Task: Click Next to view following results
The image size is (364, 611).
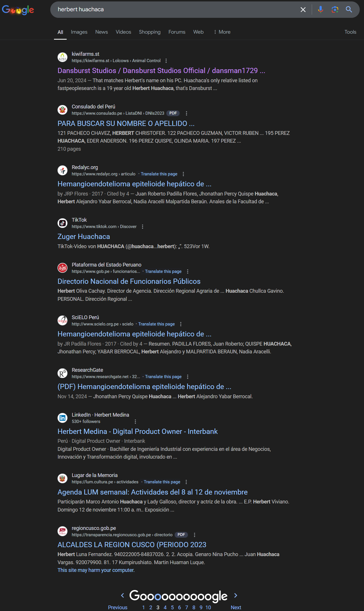Action: pyautogui.click(x=236, y=607)
